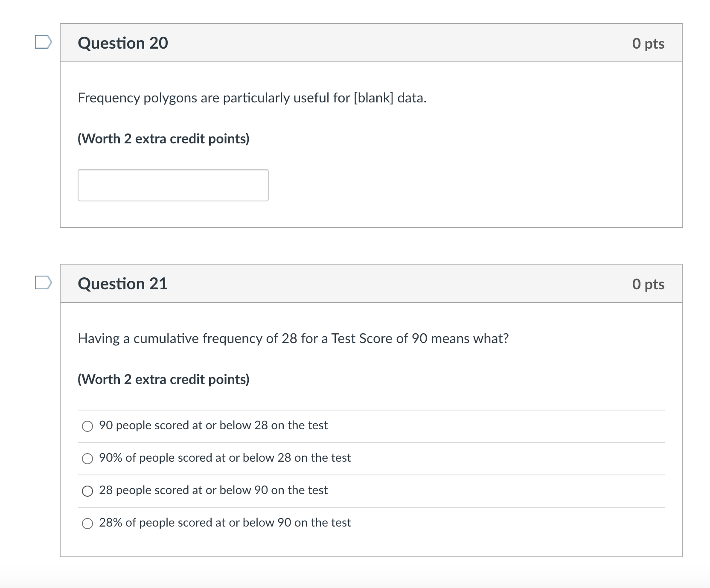Click the Question 21 header
Viewport: 710px width, 588px height.
pyautogui.click(x=123, y=283)
